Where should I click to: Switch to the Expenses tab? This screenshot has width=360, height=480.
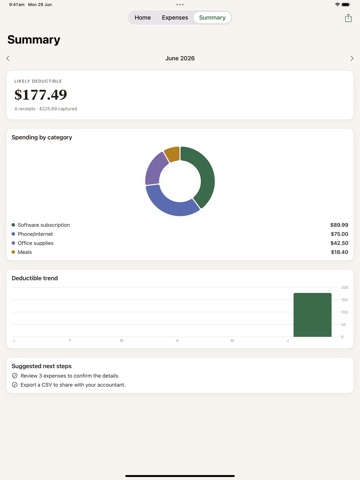click(x=175, y=18)
